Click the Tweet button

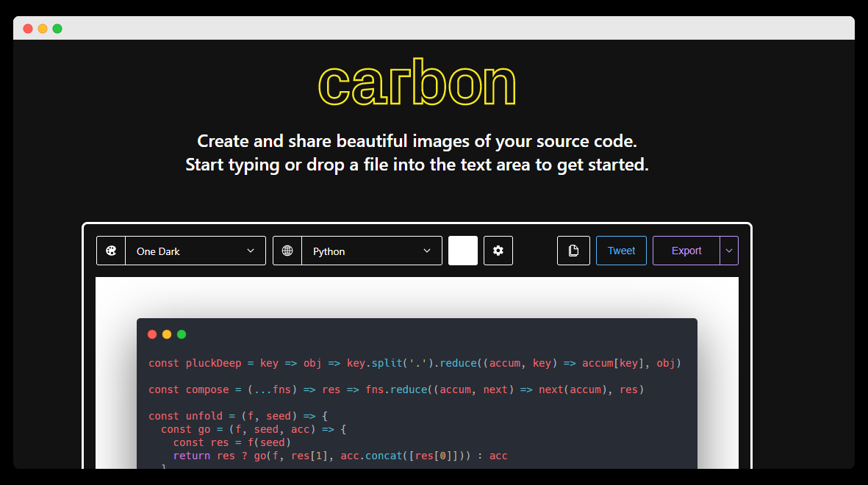[x=621, y=251]
